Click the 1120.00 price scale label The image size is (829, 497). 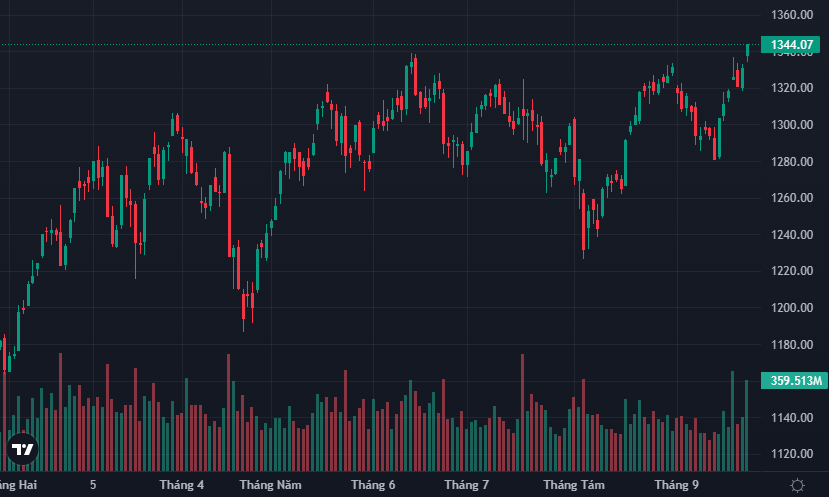pos(791,454)
